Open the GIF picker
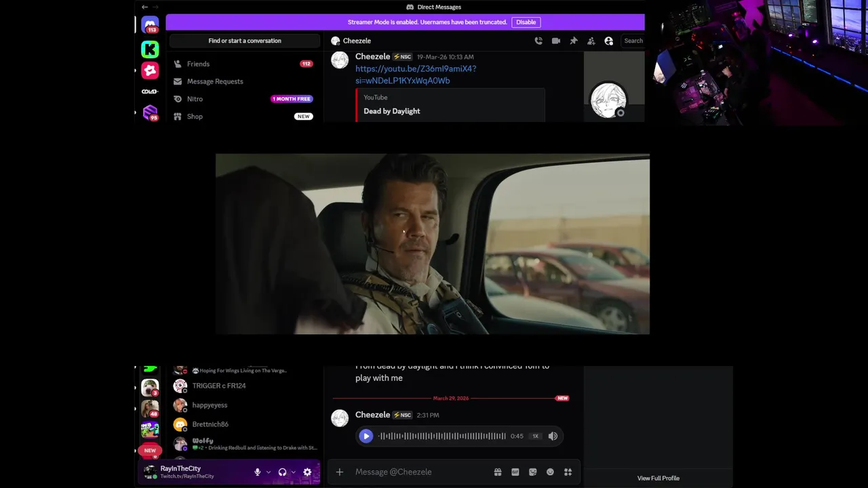868x488 pixels. coord(515,472)
